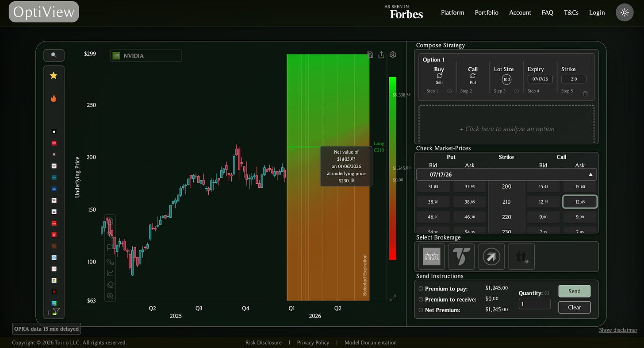The width and height of the screenshot is (644, 348).
Task: Toggle light/dark theme sun button
Action: (625, 12)
